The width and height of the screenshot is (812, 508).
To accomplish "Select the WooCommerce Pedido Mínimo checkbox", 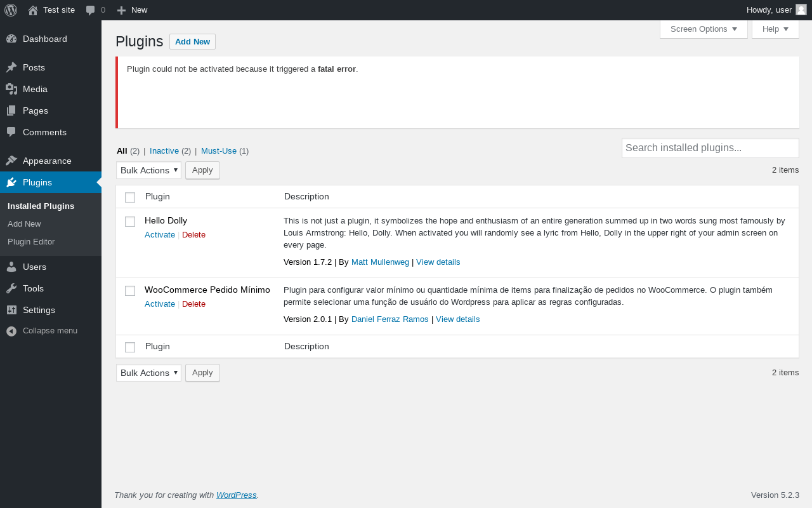I will (x=130, y=291).
